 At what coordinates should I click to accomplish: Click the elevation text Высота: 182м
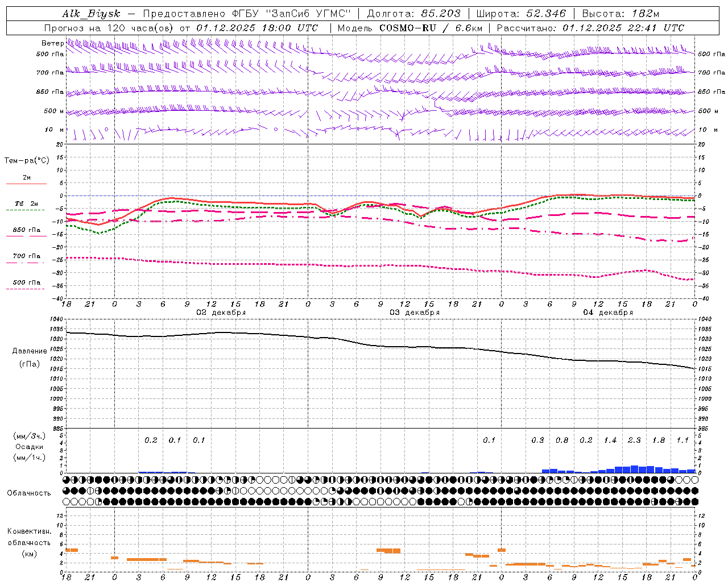tap(621, 14)
